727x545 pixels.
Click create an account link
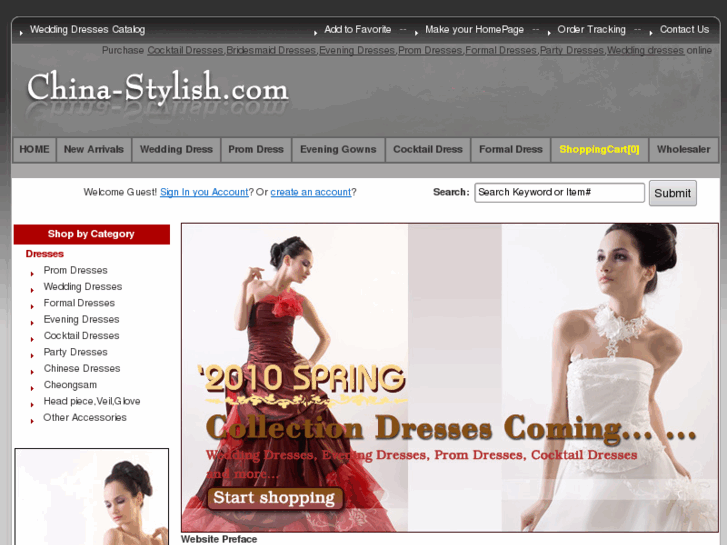tap(311, 192)
